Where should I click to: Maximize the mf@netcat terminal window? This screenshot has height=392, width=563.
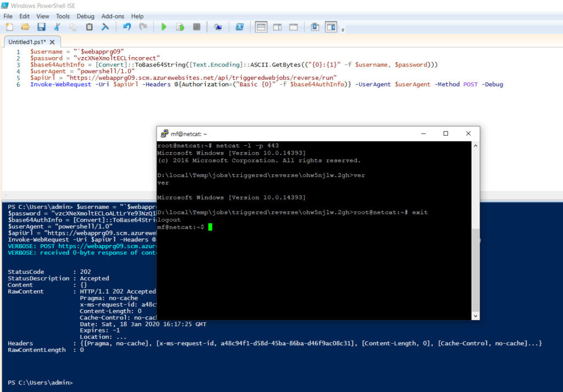446,134
